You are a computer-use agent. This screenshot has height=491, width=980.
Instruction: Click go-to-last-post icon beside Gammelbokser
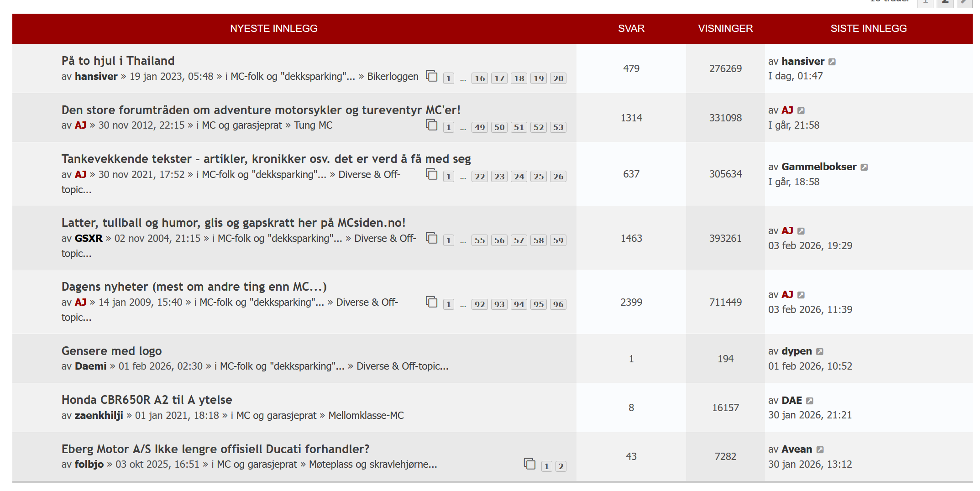864,167
